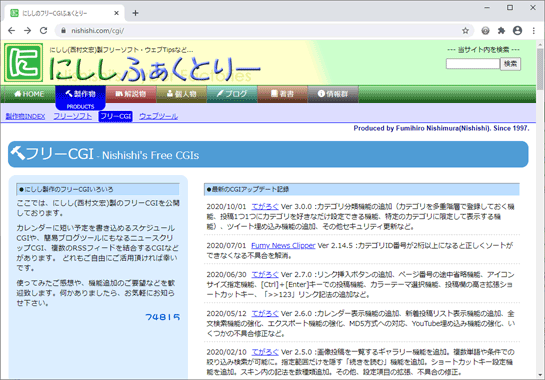Image resolution: width=545 pixels, height=380 pixels.
Task: Click the 最新のCGIアップデート記録 section header
Action: [x=361, y=189]
